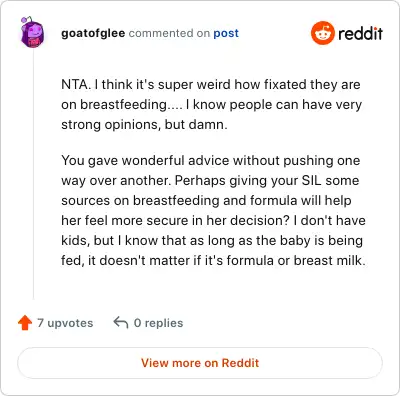Click the "You gave wonderful advice" paragraph
400x396 pixels.
213,210
